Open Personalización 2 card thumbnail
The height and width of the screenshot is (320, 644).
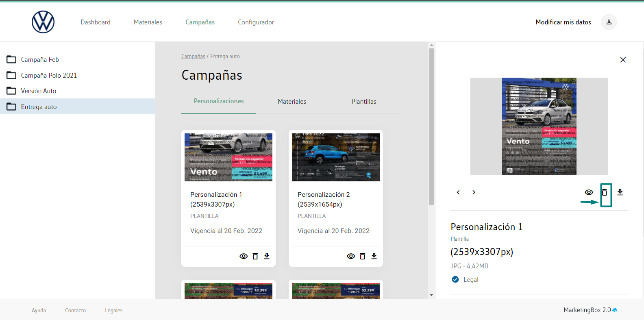[x=336, y=157]
